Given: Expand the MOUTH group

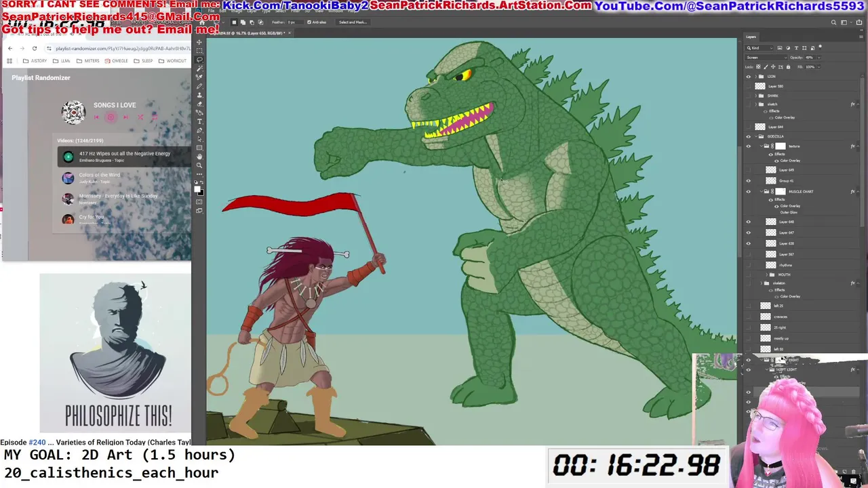Looking at the screenshot, I should click(x=767, y=274).
